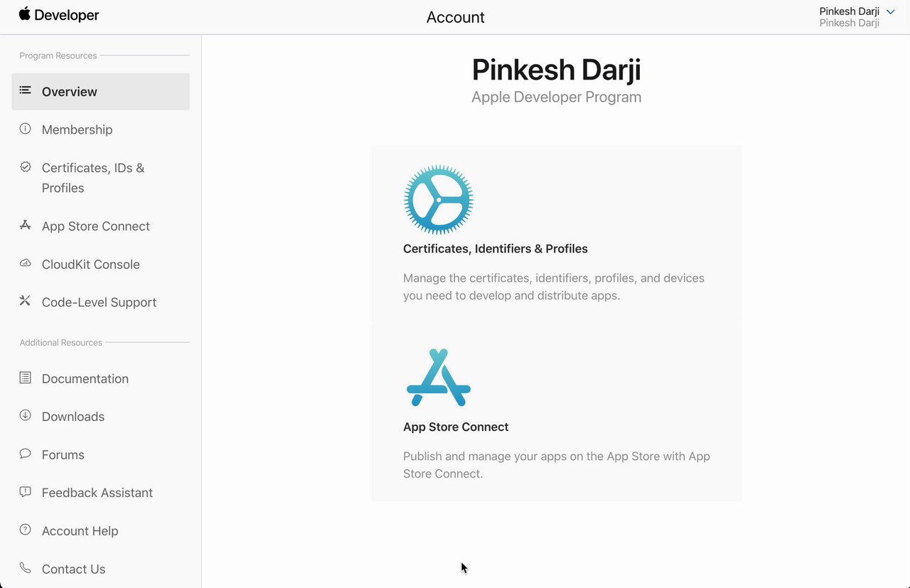Click the Pinkesh Darji main heading
Viewport: 910px width, 588px height.
point(557,70)
